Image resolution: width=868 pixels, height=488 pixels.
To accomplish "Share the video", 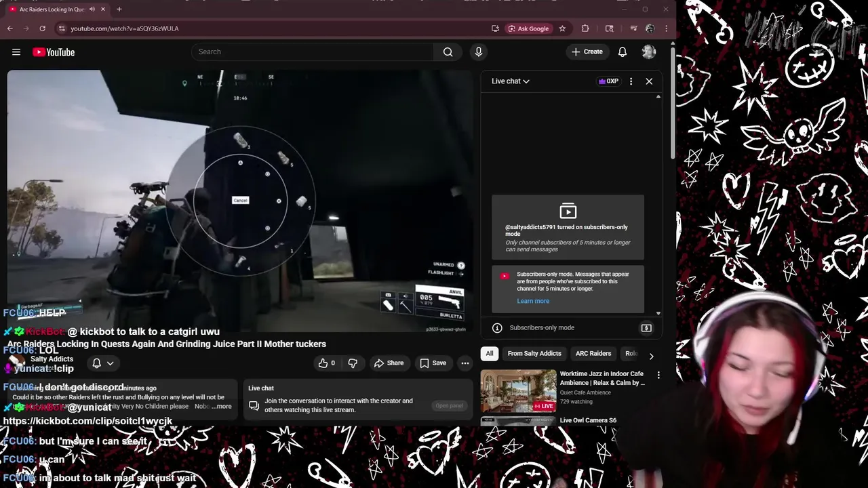I will coord(389,363).
